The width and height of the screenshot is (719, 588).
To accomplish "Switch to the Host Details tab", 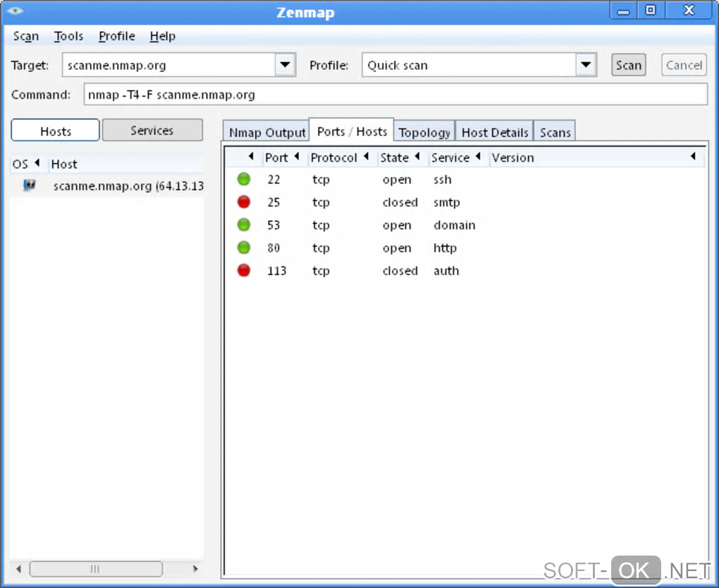I will [495, 132].
